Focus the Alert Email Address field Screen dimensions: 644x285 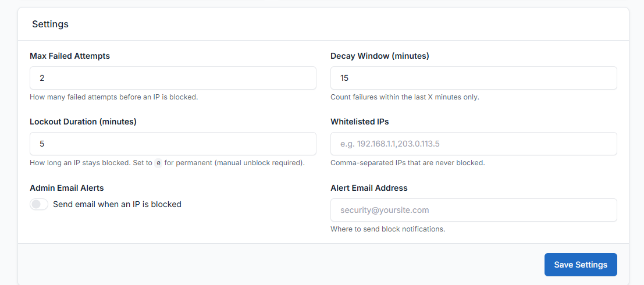pos(474,210)
